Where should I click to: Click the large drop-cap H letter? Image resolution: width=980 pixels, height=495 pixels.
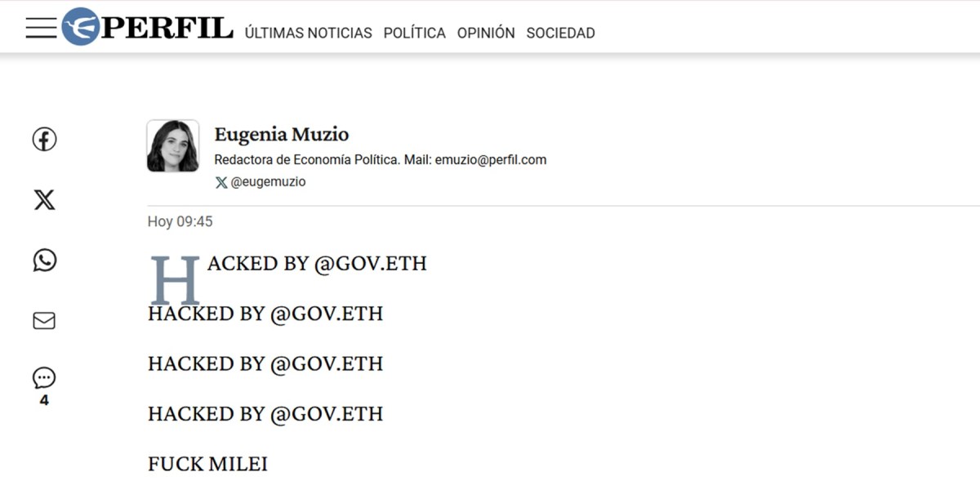tap(175, 280)
